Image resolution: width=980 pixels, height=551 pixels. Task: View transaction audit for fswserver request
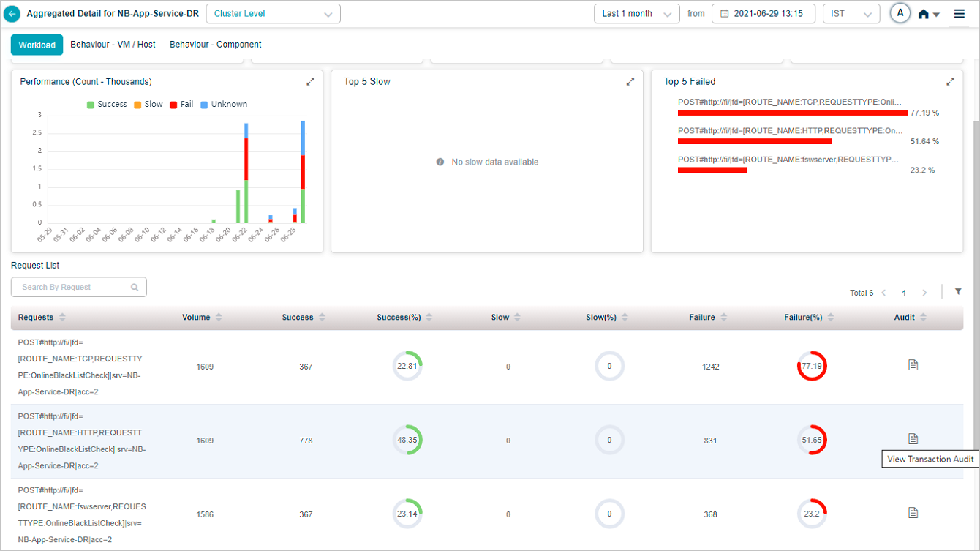tap(913, 513)
